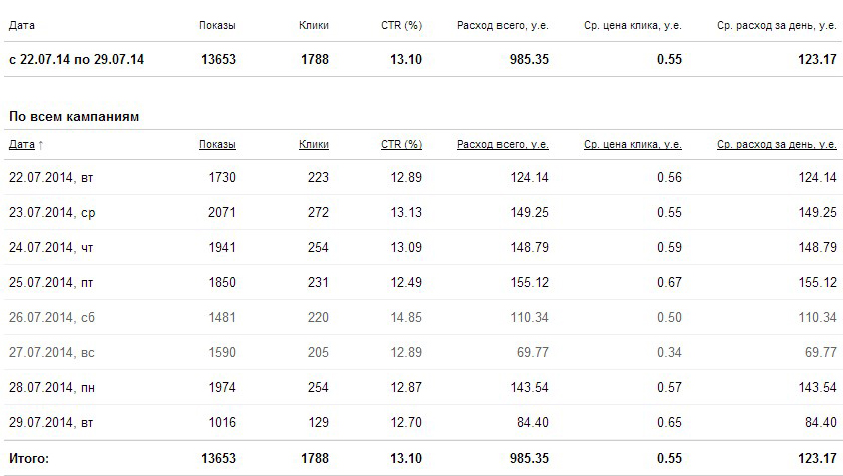Select the 24.07.2014, чт row date

click(x=51, y=247)
